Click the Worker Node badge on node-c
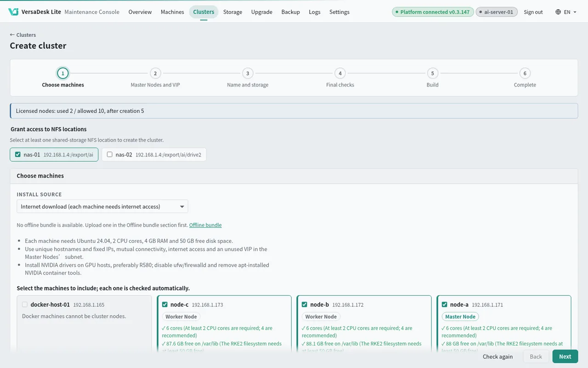The height and width of the screenshot is (368, 588). tap(181, 316)
